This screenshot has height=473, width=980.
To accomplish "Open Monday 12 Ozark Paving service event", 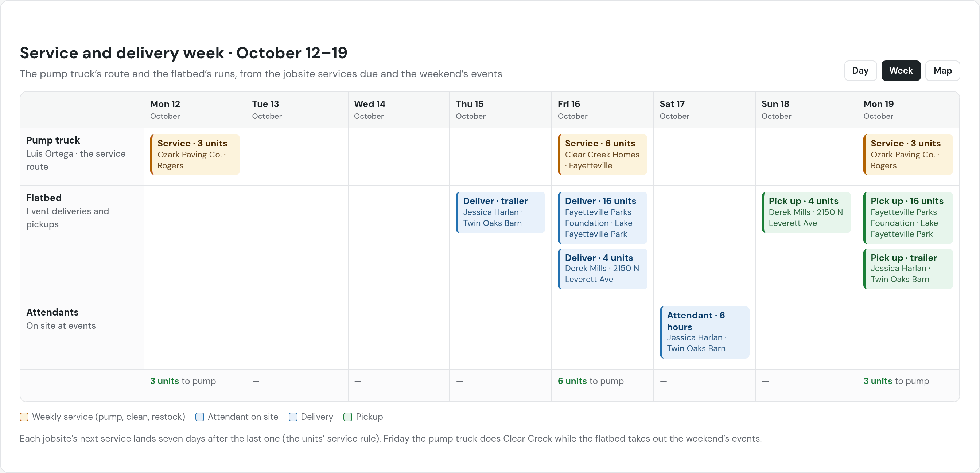I will pos(195,155).
